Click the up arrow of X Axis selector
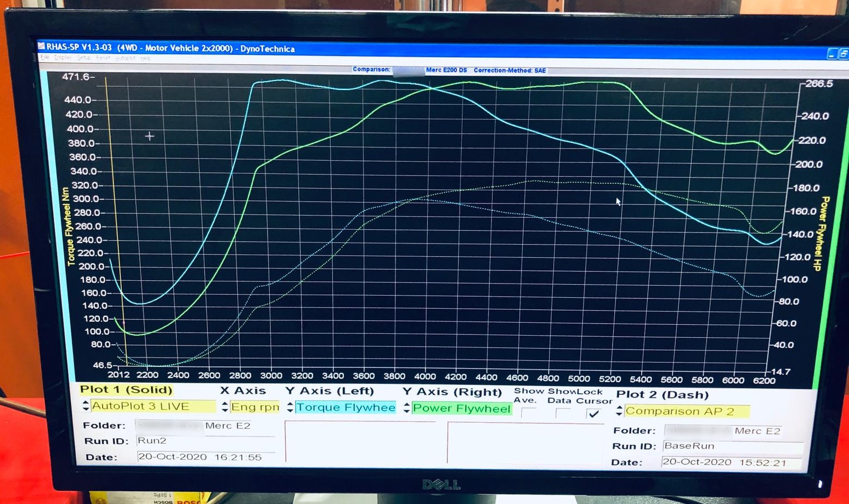The image size is (849, 504). pos(225,404)
